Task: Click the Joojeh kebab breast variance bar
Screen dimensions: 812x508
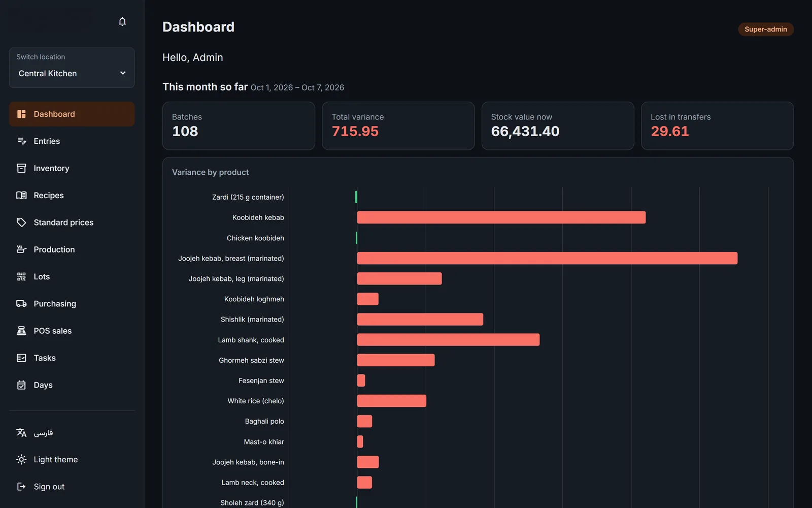Action: [x=547, y=258]
